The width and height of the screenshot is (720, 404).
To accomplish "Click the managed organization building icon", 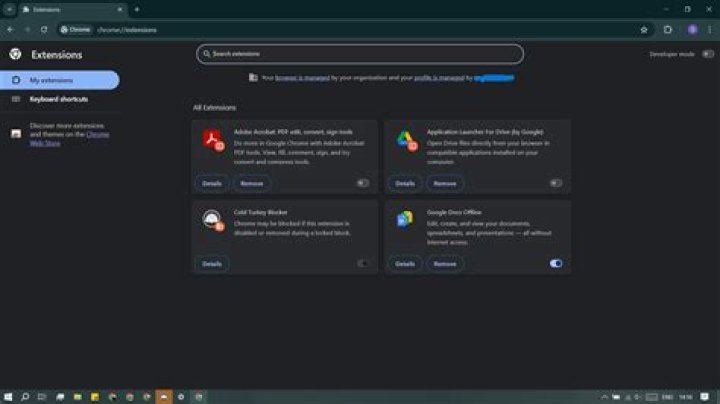I will [253, 78].
